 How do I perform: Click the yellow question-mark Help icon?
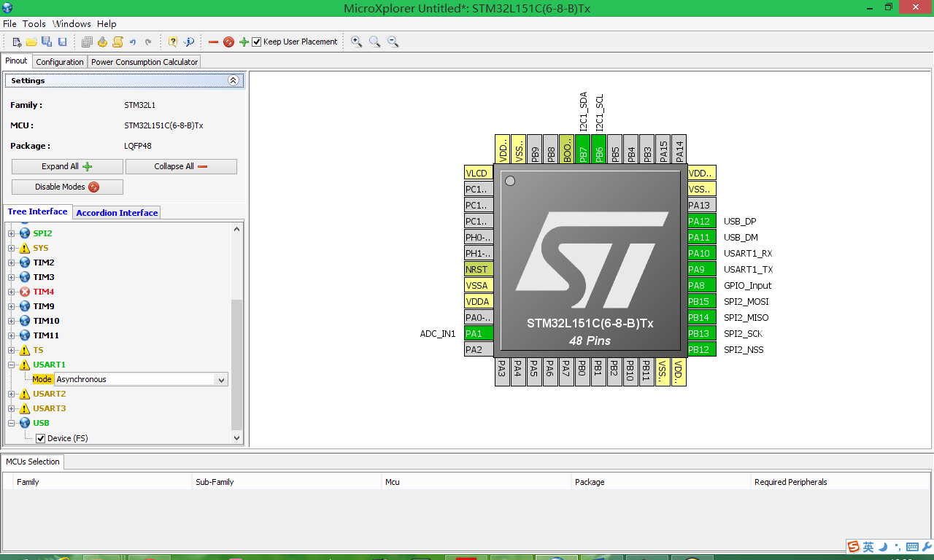click(173, 42)
